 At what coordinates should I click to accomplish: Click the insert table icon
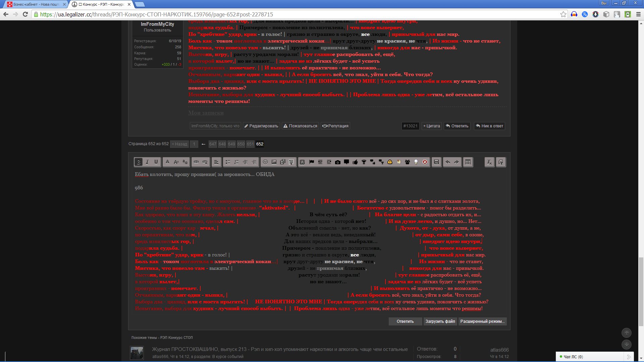pyautogui.click(x=468, y=162)
